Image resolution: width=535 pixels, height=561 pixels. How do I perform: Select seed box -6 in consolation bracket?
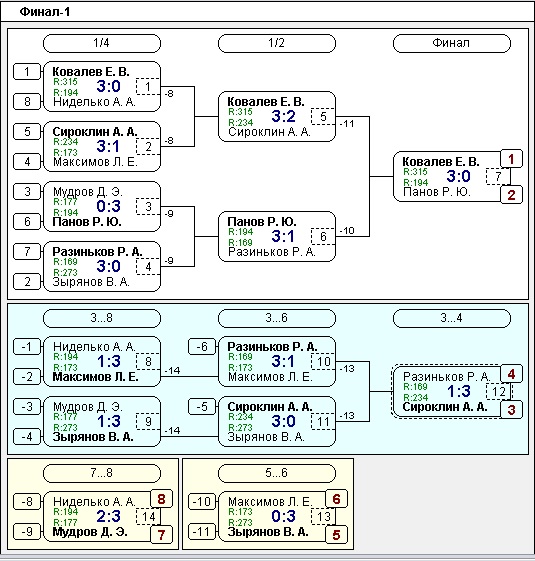(202, 346)
